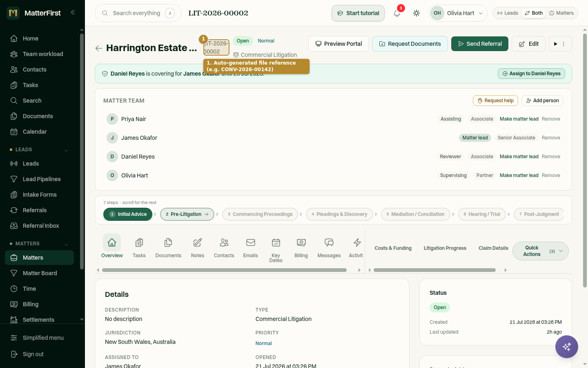Expand Quick Actions dropdown
The width and height of the screenshot is (588, 368).
540,251
